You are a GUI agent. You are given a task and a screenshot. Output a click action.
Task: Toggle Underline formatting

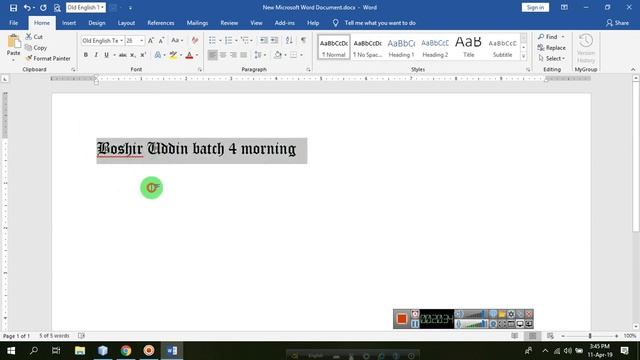tap(107, 55)
